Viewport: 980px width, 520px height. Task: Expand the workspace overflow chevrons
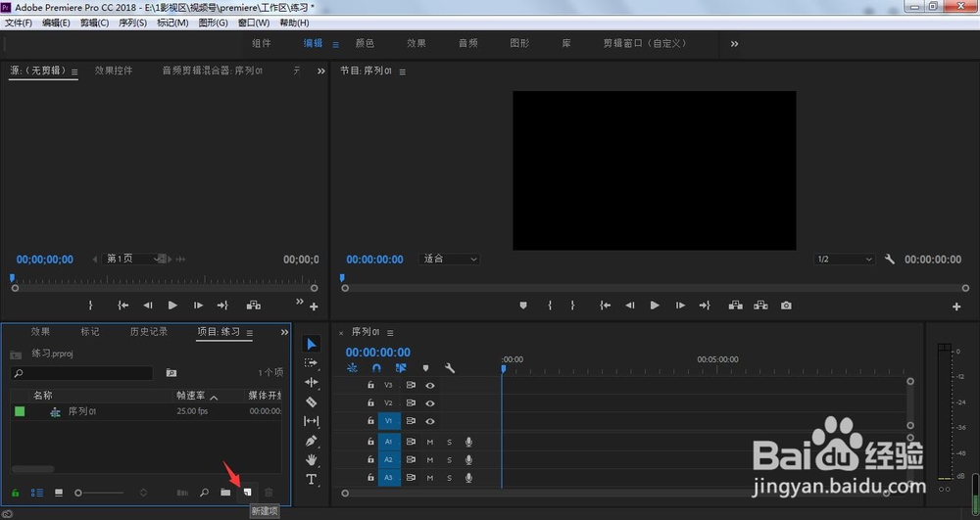[x=734, y=44]
